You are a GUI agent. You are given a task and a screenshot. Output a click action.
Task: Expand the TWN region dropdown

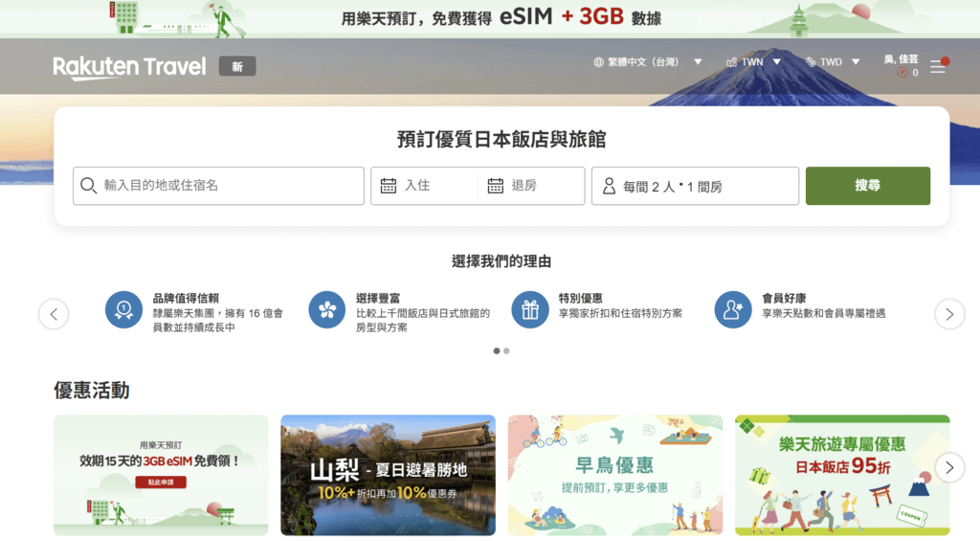[753, 62]
